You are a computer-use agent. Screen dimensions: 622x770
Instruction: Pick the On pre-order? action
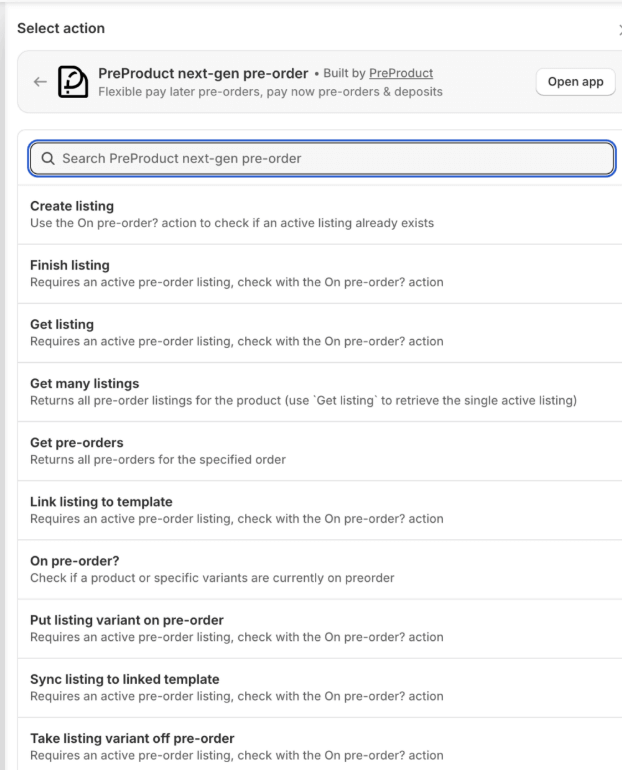pyautogui.click(x=74, y=560)
